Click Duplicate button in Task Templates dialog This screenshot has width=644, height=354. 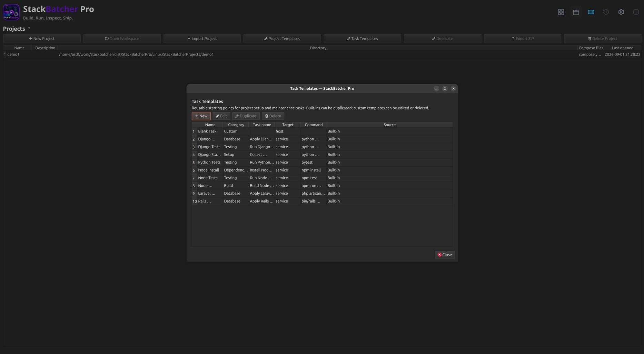[246, 116]
